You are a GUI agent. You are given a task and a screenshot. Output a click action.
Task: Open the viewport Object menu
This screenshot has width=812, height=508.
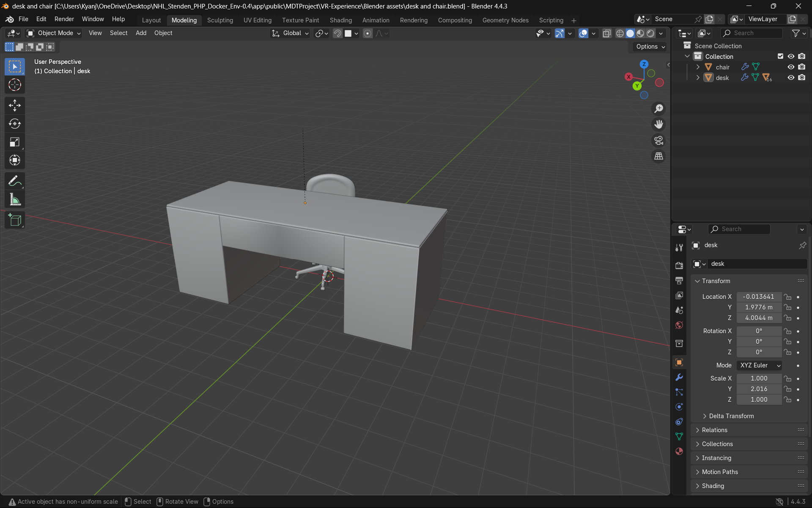(x=163, y=33)
